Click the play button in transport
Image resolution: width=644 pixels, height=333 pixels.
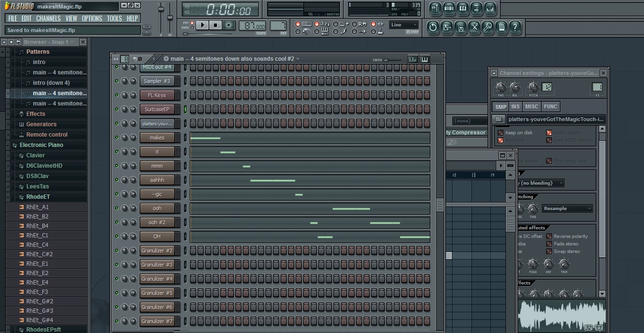(x=202, y=25)
